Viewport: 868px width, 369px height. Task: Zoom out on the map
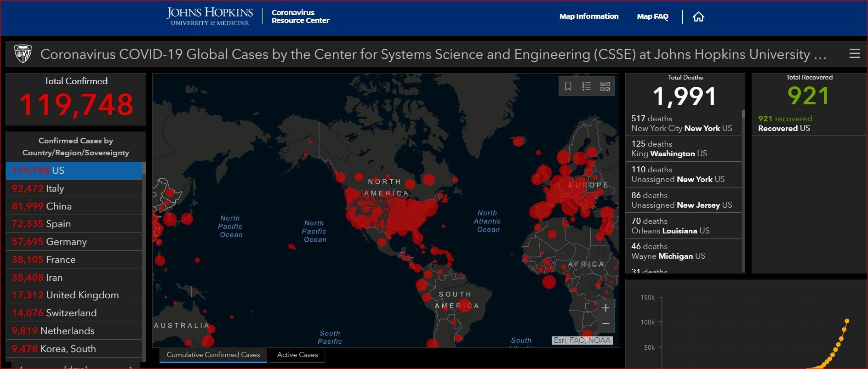click(605, 324)
